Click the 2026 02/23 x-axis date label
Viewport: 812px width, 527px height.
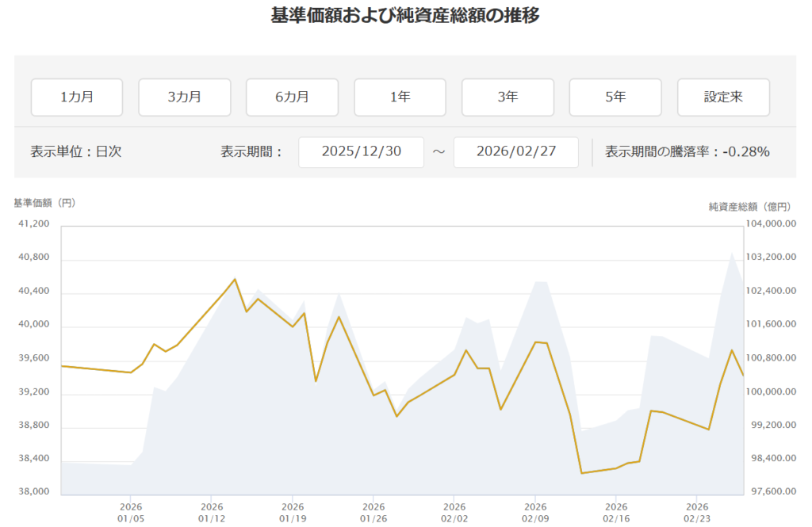pos(696,512)
